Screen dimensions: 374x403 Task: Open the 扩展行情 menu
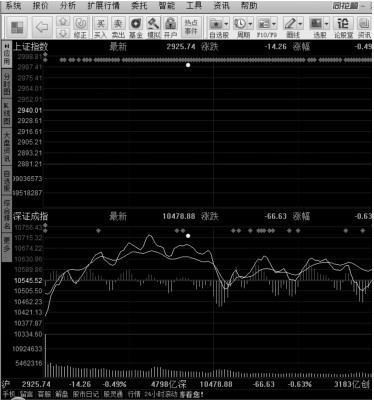coord(104,6)
